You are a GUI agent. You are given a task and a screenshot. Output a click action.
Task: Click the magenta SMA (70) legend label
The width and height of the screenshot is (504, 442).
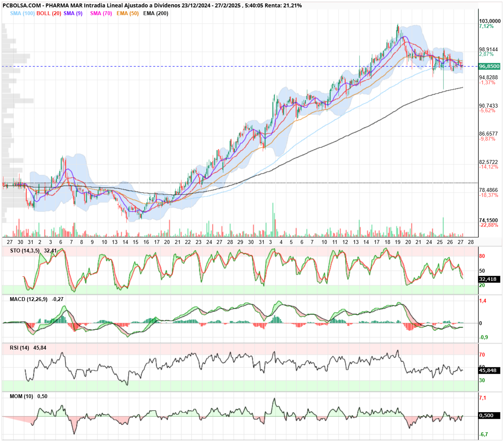(101, 13)
